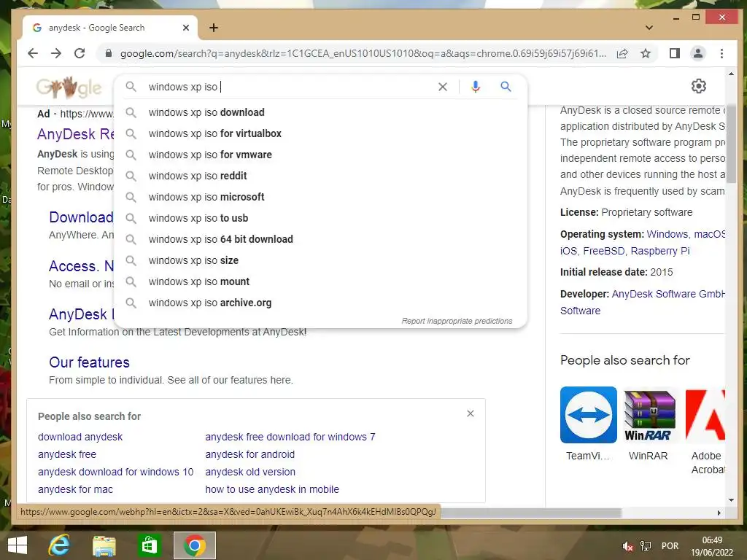Image resolution: width=747 pixels, height=560 pixels.
Task: Select the windows xp iso mount suggestion
Action: [321, 281]
